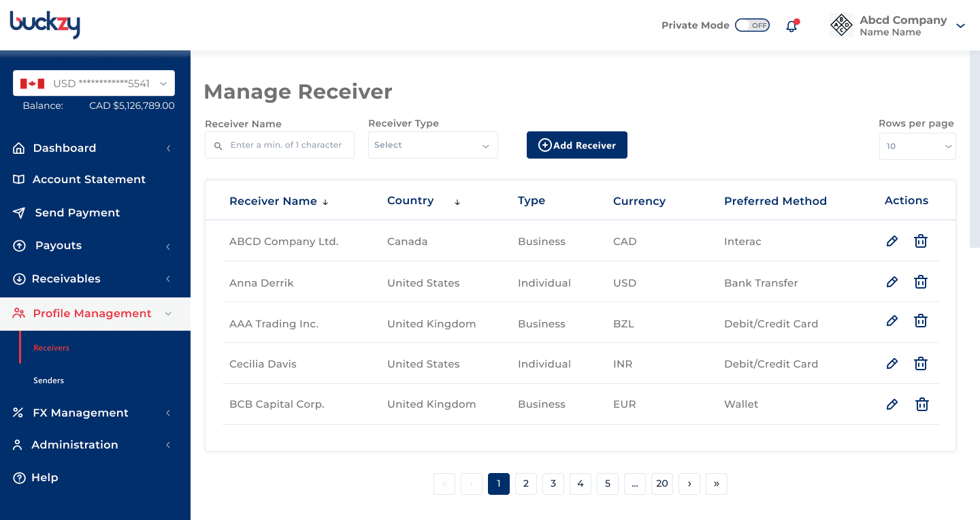The height and width of the screenshot is (520, 980).
Task: Open the Receiver Type Select dropdown
Action: point(433,145)
